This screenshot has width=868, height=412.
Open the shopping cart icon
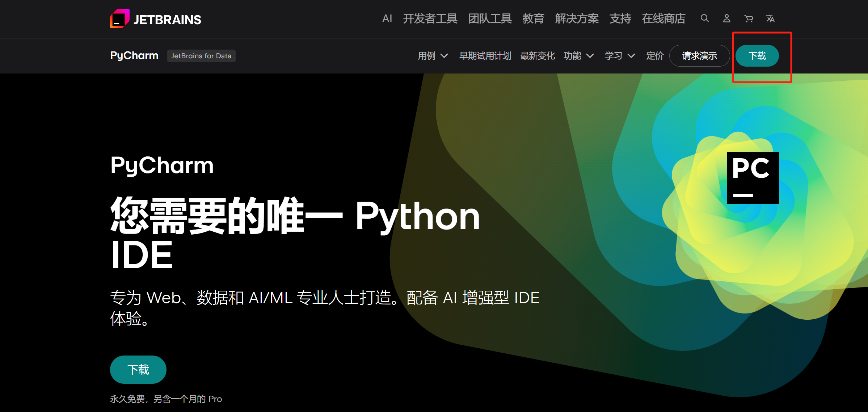749,18
